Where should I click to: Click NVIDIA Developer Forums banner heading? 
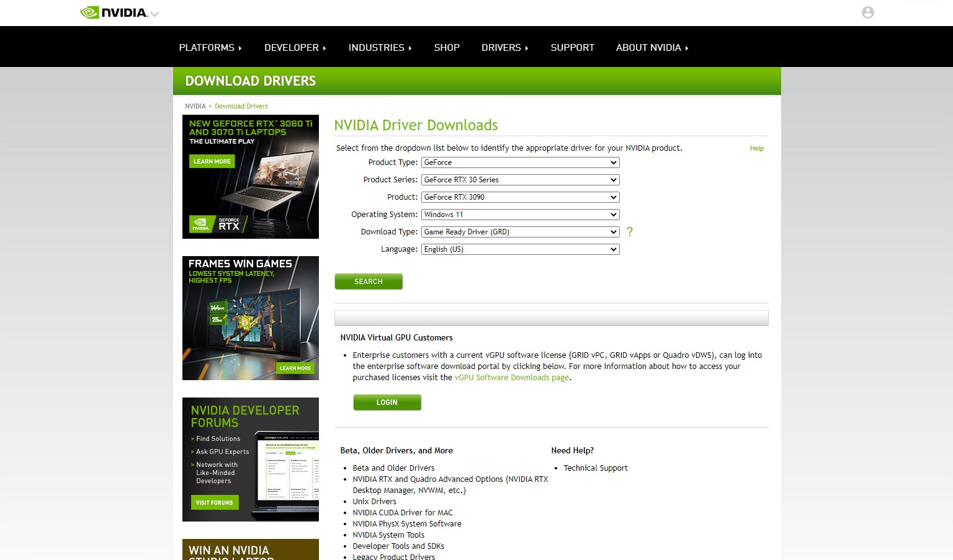(x=245, y=417)
